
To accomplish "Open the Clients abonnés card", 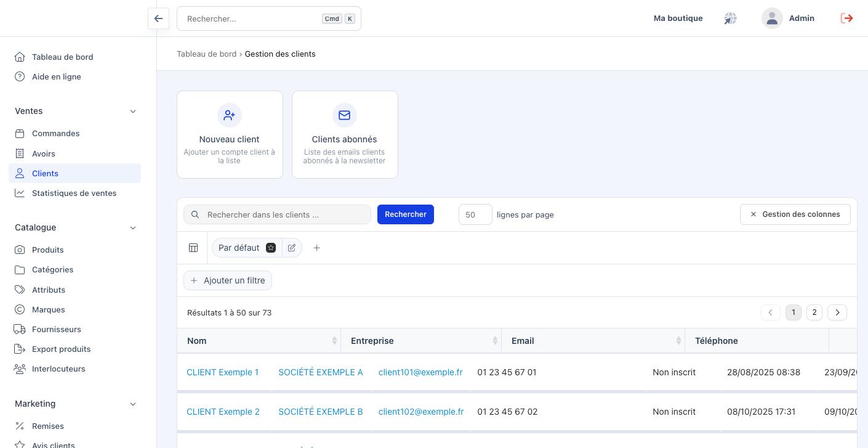I will pyautogui.click(x=345, y=135).
